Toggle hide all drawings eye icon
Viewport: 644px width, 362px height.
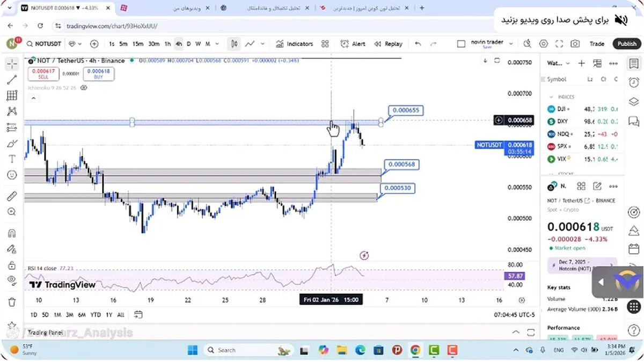click(x=12, y=280)
